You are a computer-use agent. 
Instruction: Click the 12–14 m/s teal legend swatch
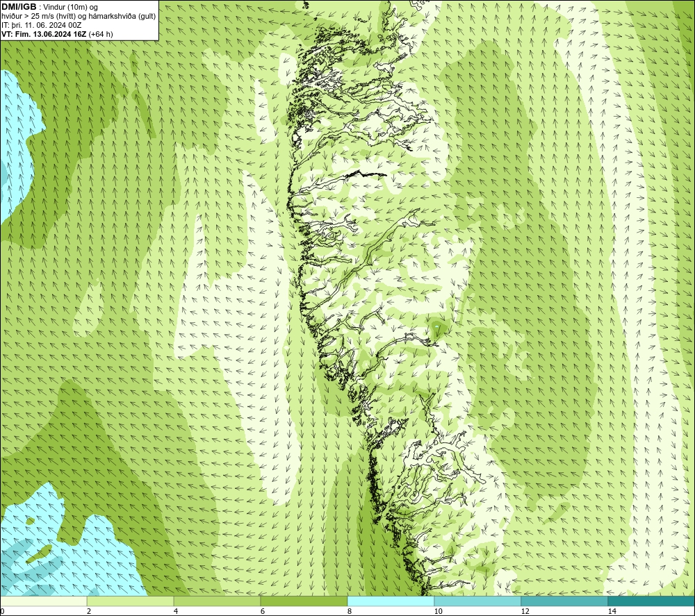coord(564,601)
